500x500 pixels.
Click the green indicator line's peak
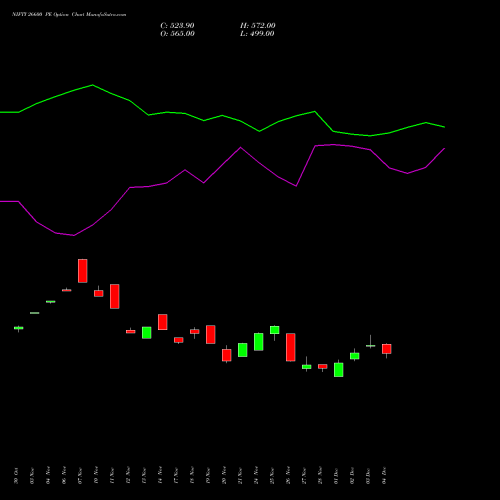coord(93,85)
